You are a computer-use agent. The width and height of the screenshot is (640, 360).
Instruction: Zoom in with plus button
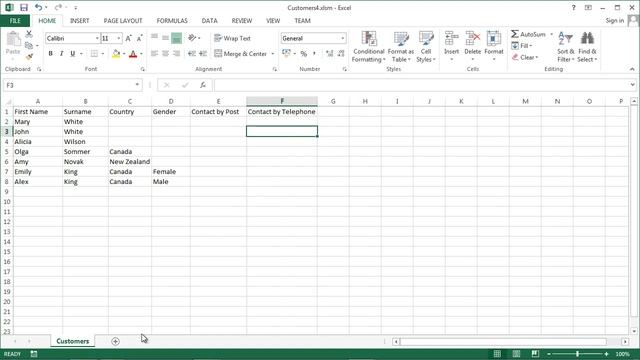coord(607,354)
